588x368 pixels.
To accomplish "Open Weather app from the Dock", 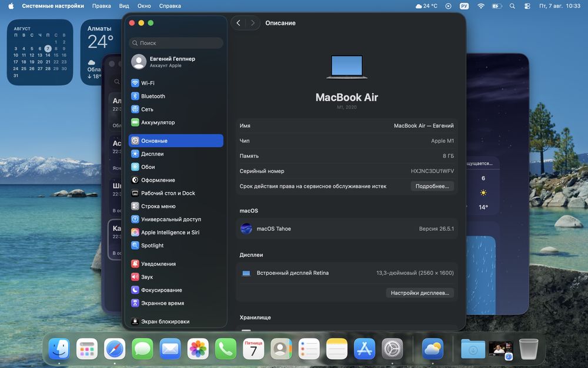I will click(433, 349).
